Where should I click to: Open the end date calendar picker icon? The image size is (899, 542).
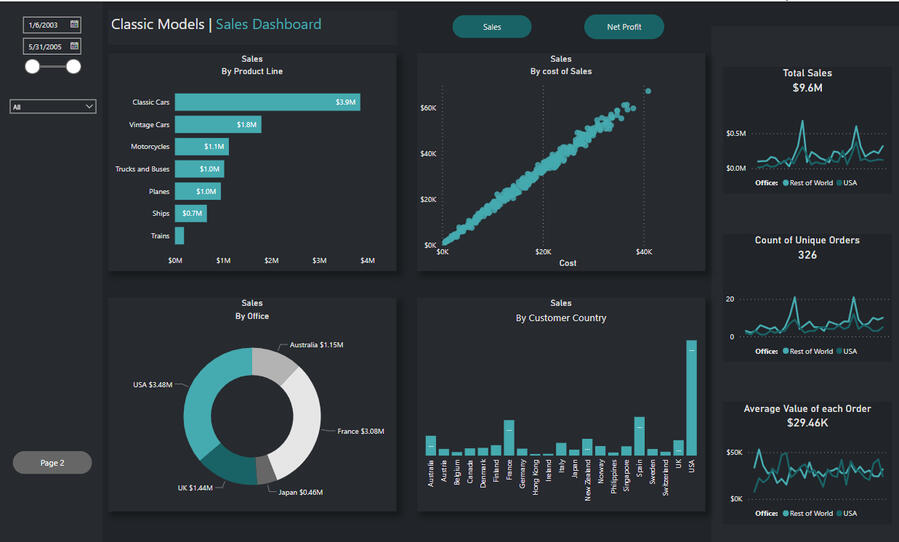(74, 46)
